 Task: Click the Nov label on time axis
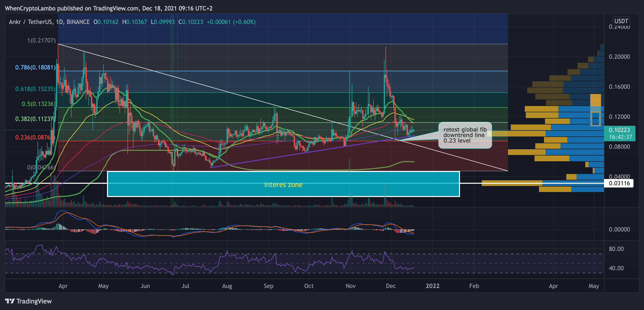tap(350, 286)
